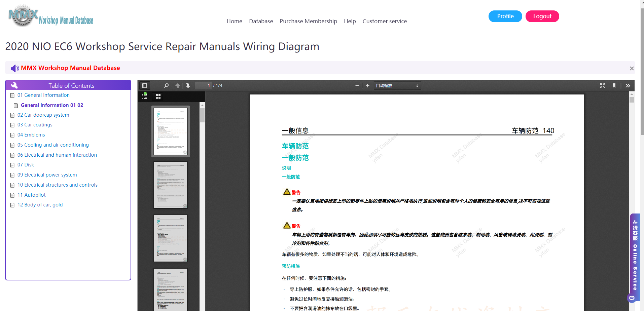Select the third page thumbnail
The width and height of the screenshot is (644, 311).
coord(171,238)
